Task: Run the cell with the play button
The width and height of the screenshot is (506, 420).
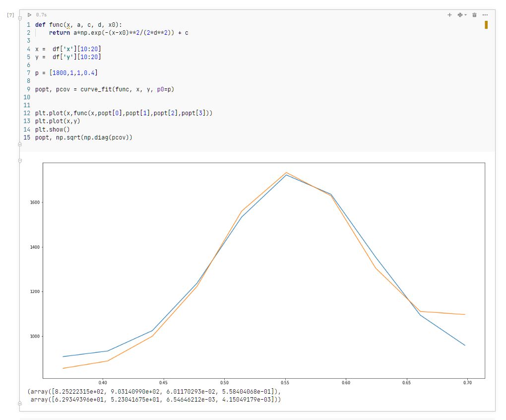Action: (x=29, y=15)
